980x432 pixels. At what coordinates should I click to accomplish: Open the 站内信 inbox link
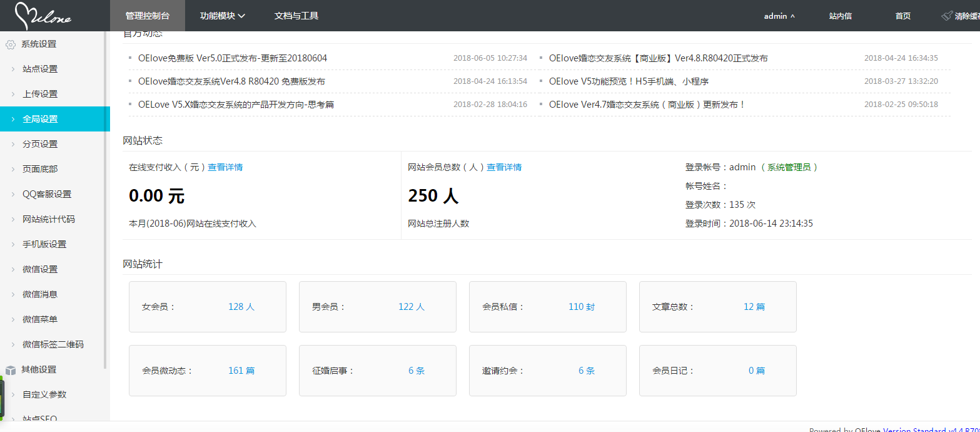click(840, 16)
